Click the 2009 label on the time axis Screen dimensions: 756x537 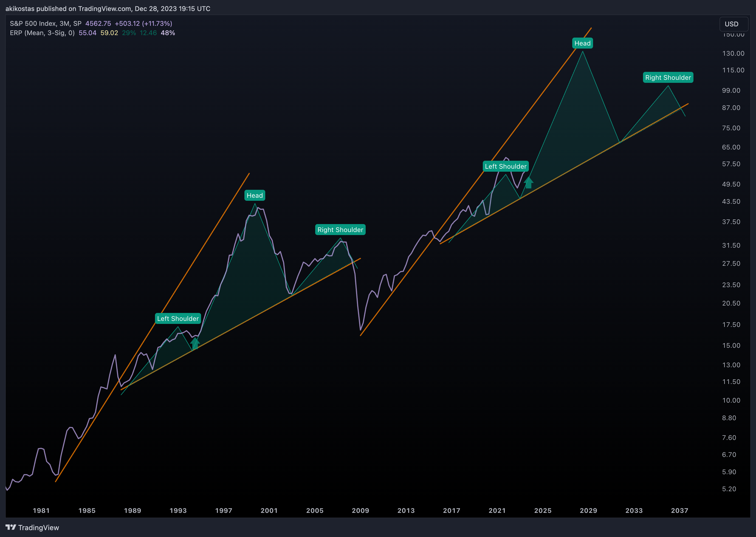pyautogui.click(x=360, y=511)
